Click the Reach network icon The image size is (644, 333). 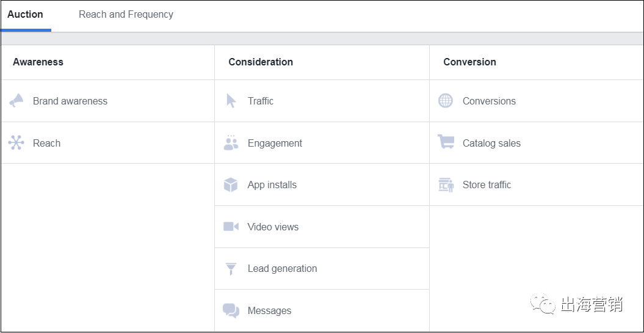(16, 143)
